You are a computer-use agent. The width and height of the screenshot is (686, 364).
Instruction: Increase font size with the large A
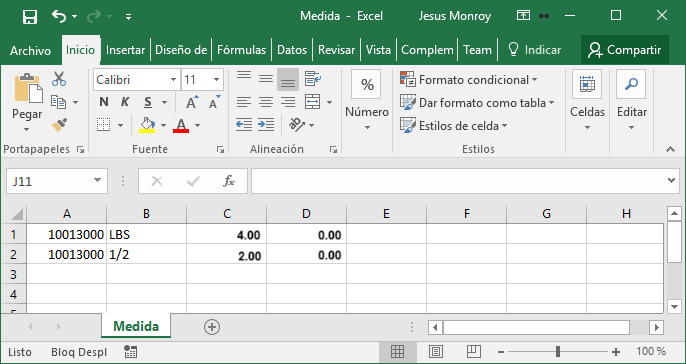click(x=192, y=102)
